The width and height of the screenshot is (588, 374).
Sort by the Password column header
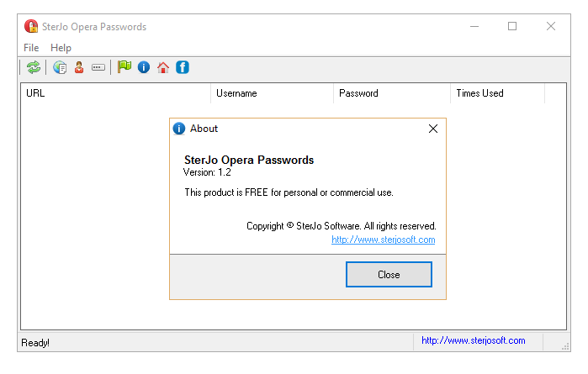click(392, 93)
